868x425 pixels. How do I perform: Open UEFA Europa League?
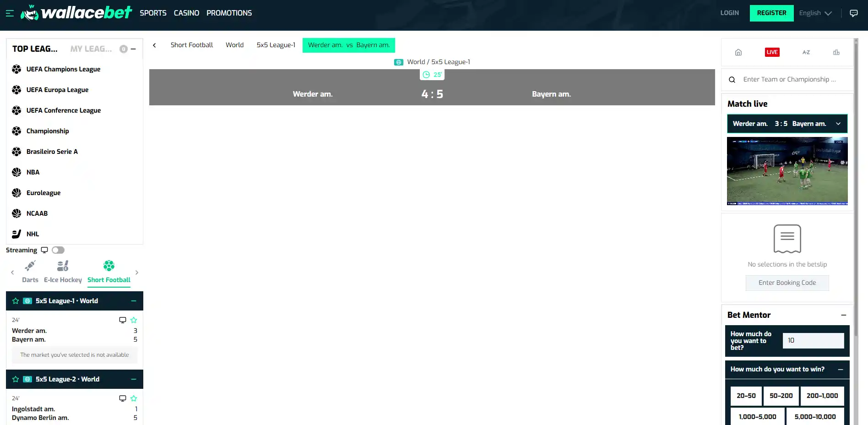pyautogui.click(x=58, y=90)
